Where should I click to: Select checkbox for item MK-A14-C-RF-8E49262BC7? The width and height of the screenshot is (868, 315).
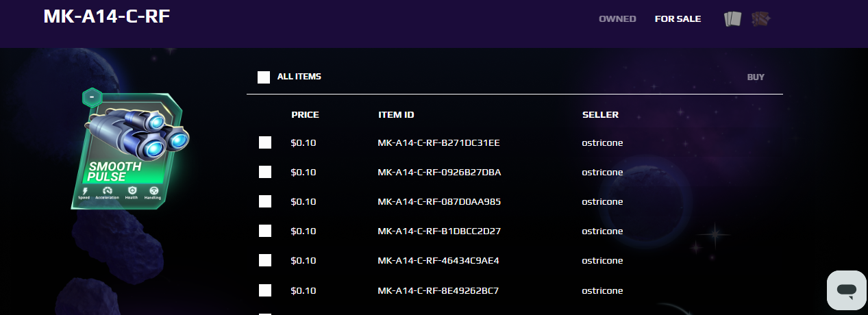coord(265,290)
